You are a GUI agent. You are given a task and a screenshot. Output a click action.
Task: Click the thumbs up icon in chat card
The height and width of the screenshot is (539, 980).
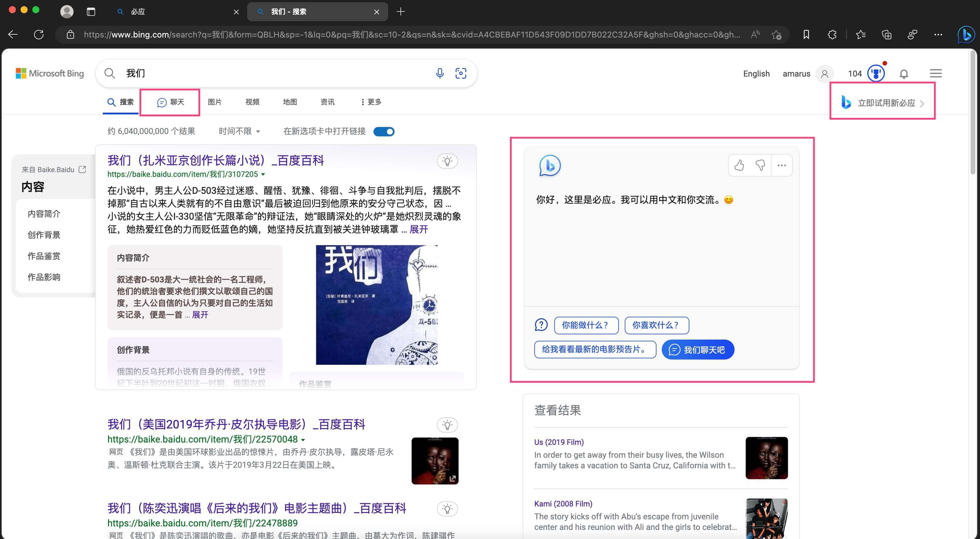739,165
